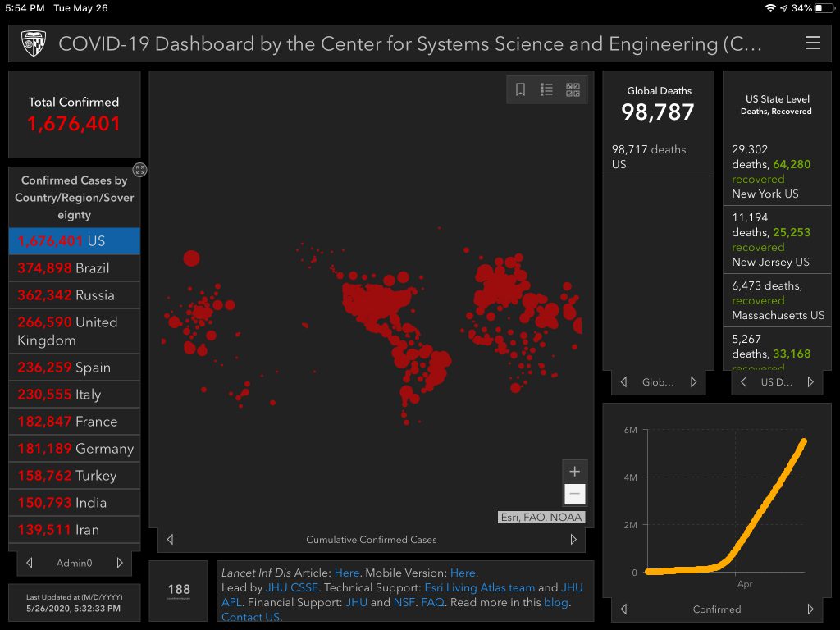Select Brazil in the confirmed cases list
The height and width of the screenshot is (630, 840).
(x=74, y=268)
